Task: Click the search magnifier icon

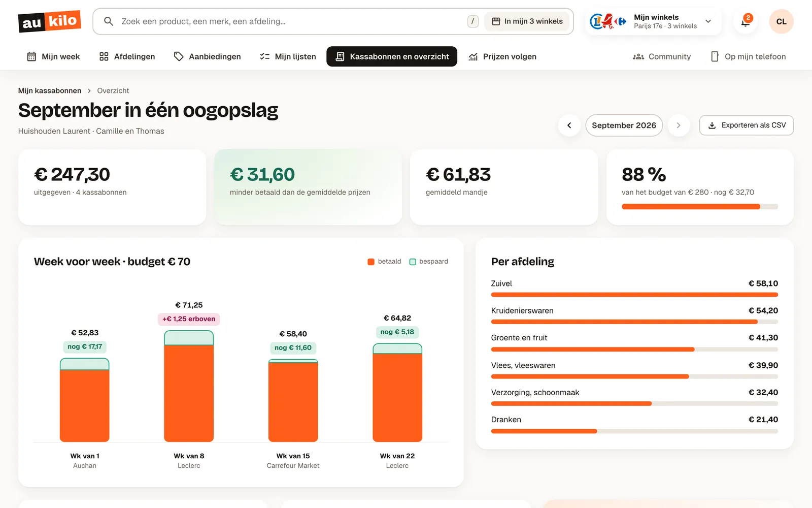Action: [x=109, y=21]
